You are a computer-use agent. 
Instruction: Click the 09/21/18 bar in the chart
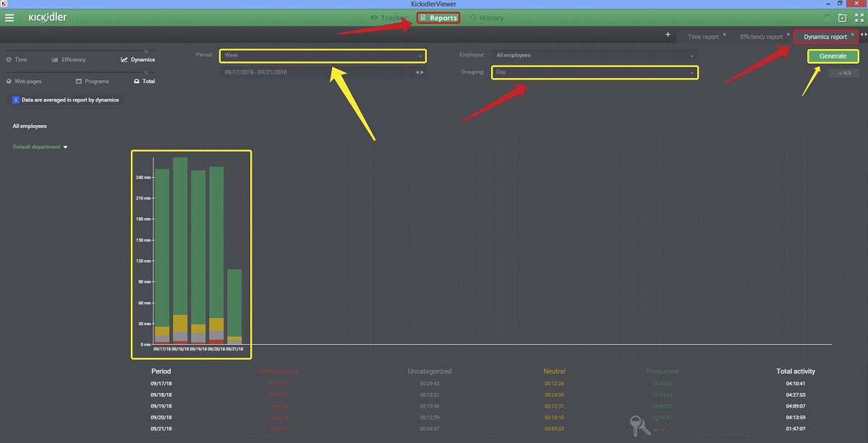point(234,307)
